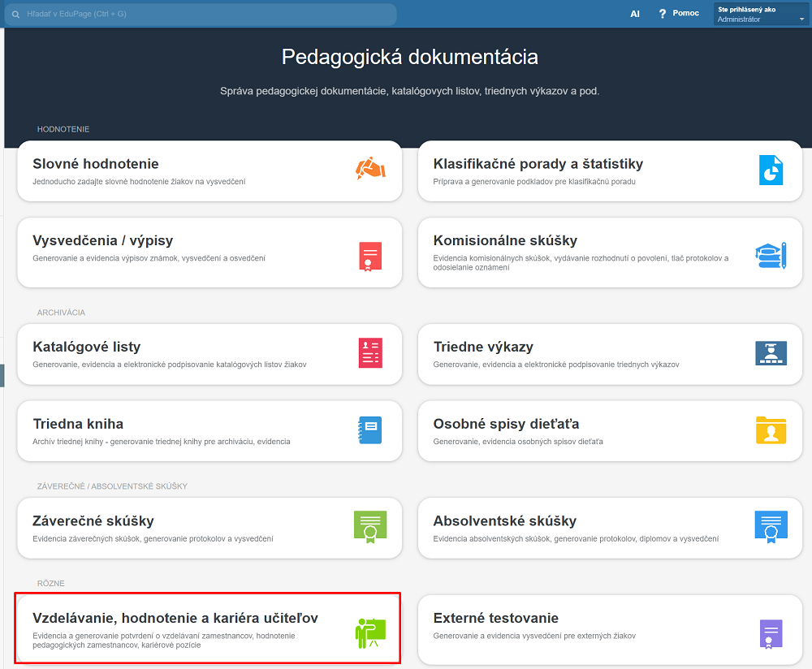Click the green Záverečné skúšky diploma icon
The width and height of the screenshot is (812, 669).
tap(370, 526)
